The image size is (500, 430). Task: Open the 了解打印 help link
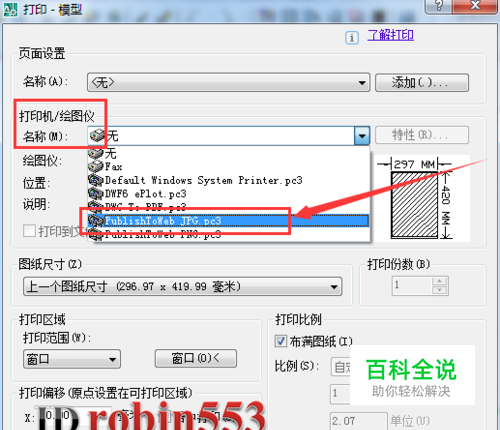pyautogui.click(x=391, y=35)
